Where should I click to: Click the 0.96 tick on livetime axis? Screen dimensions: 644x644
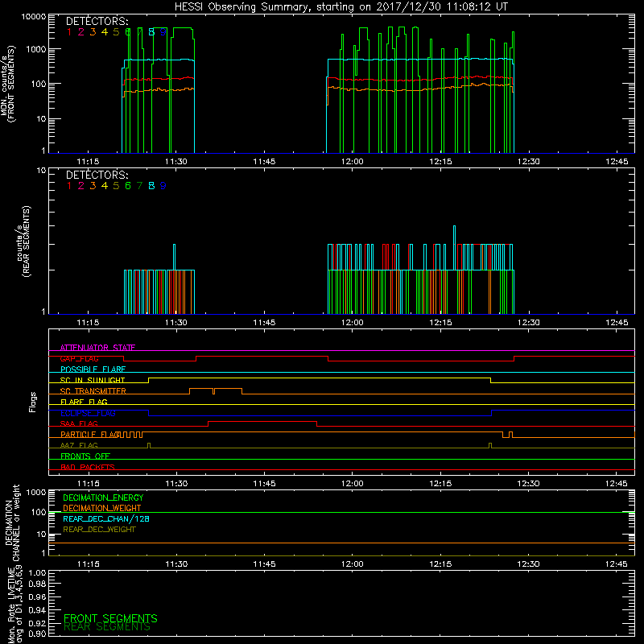(37, 597)
